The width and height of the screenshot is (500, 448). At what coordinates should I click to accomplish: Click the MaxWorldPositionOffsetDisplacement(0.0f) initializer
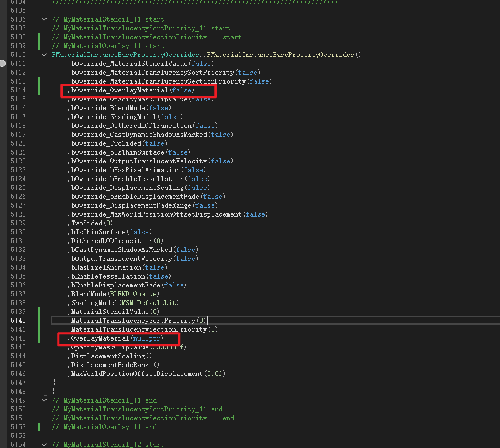[148, 374]
